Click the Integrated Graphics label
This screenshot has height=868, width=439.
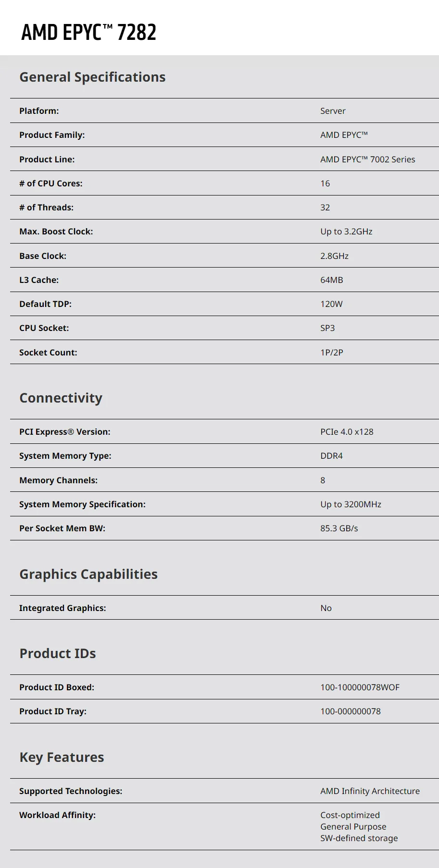[x=63, y=608]
